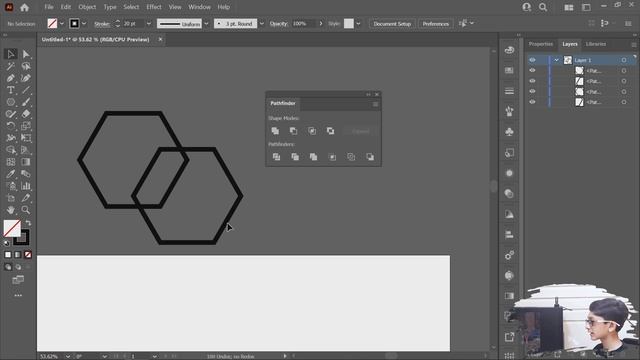640x360 pixels.
Task: Select the Column Graph tool
Action: point(26,186)
